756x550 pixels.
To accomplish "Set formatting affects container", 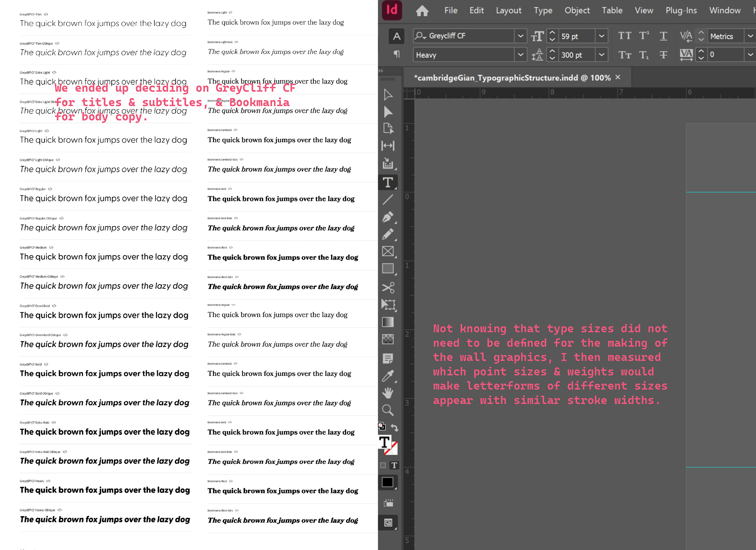I will pos(383,465).
